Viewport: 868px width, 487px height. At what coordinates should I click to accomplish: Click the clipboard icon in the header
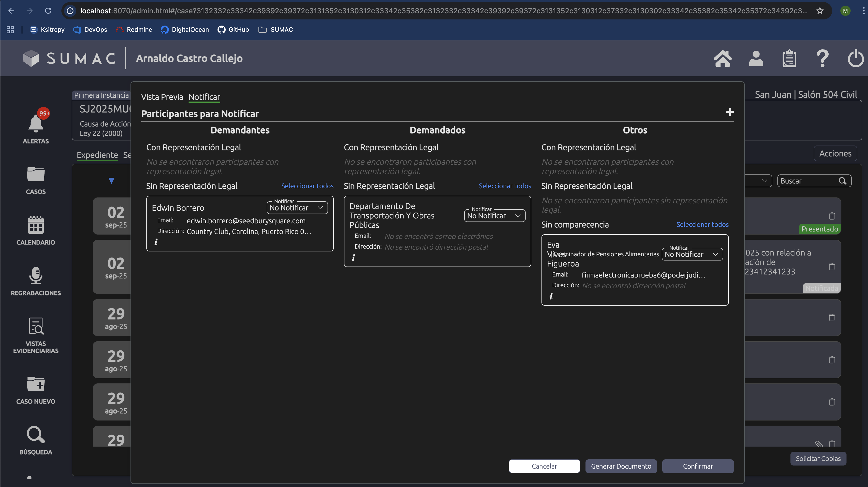pos(789,59)
